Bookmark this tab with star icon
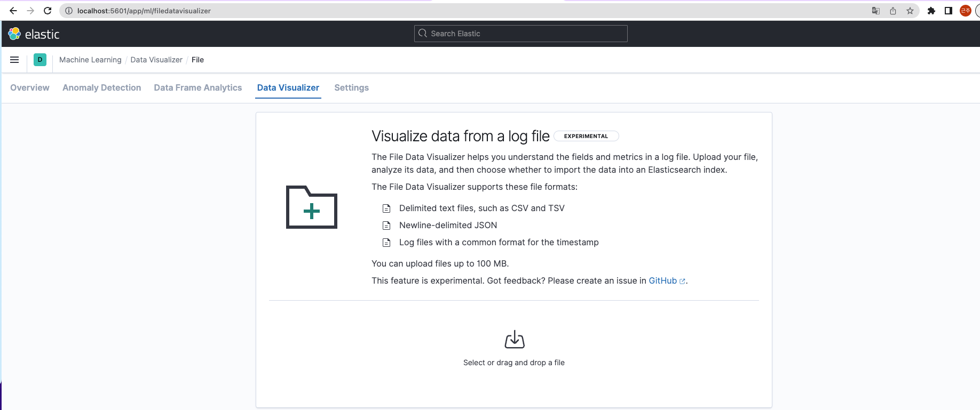This screenshot has height=410, width=980. (910, 11)
